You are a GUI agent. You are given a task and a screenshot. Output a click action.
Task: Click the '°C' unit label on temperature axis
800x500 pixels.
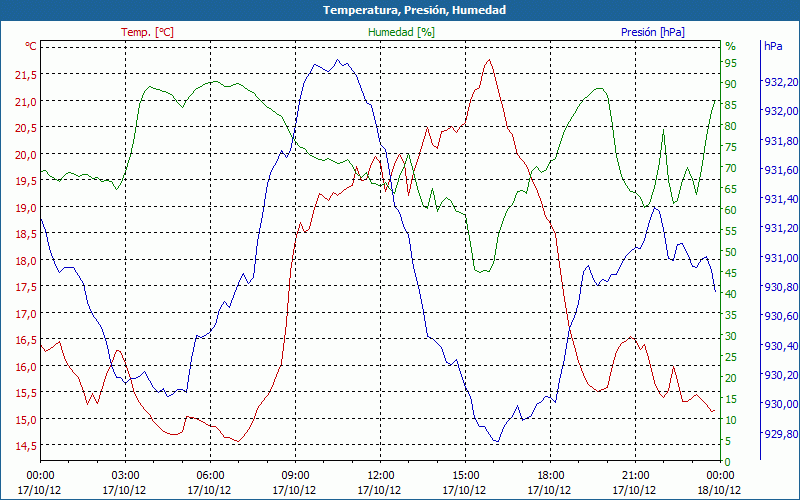(x=31, y=46)
